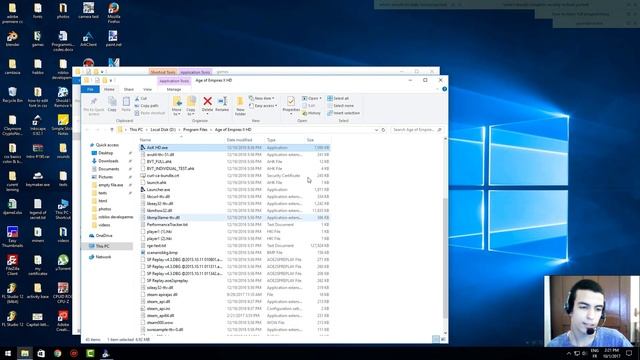
Task: Click the Windows Start button
Action: pyautogui.click(x=8, y=353)
